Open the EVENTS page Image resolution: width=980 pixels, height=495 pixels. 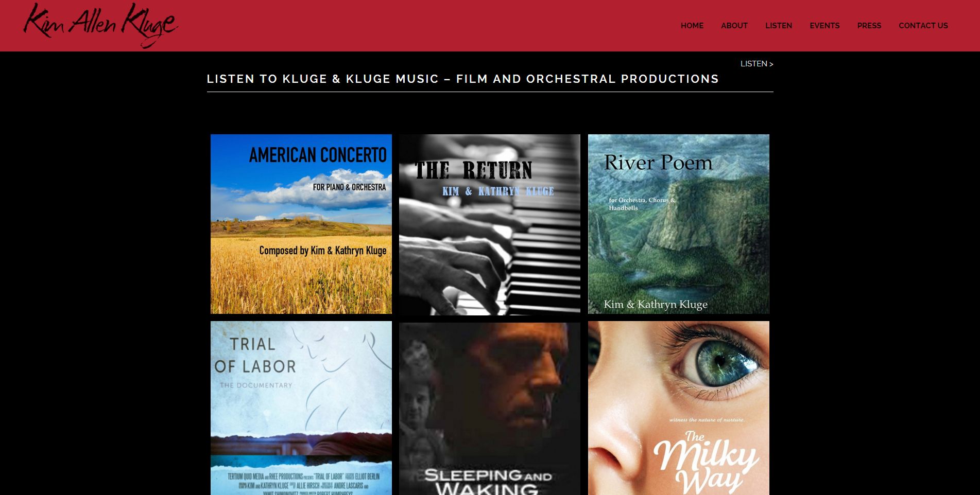pos(824,26)
